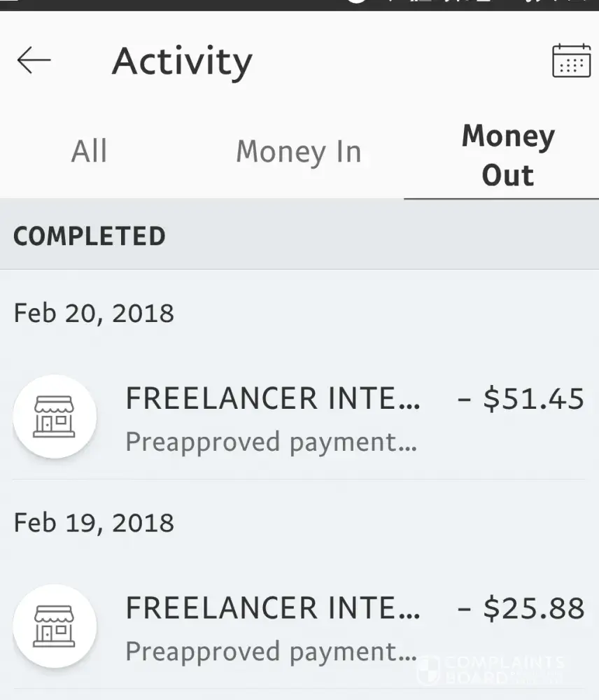Tap the - $25.88 amount

(521, 608)
